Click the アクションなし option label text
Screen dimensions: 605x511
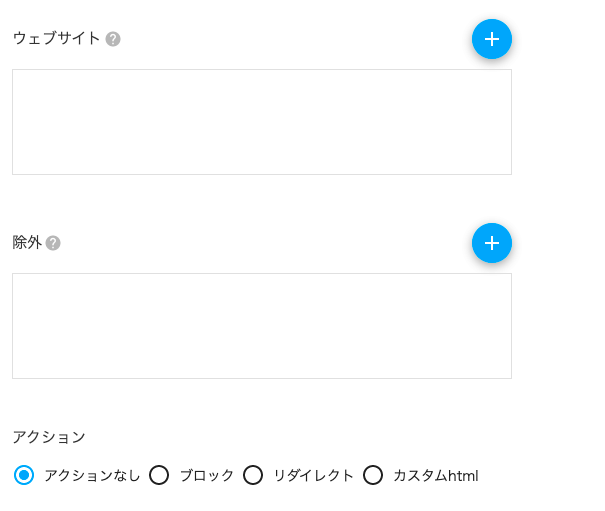coord(92,475)
